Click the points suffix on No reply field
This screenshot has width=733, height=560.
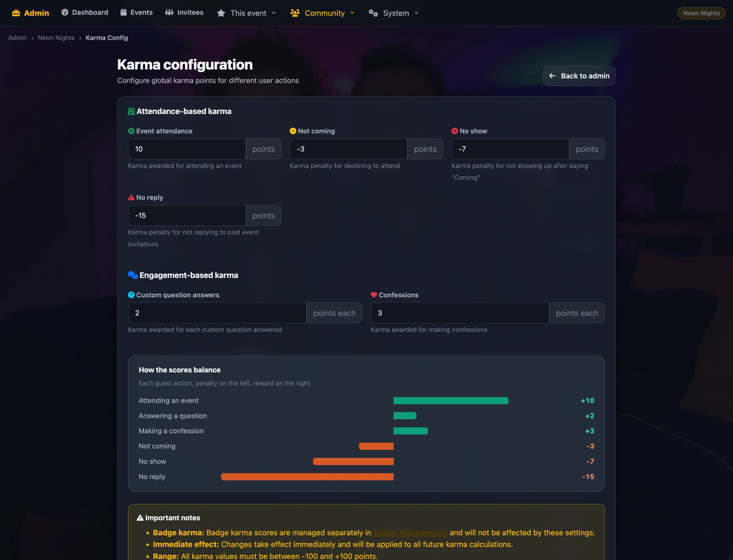263,215
